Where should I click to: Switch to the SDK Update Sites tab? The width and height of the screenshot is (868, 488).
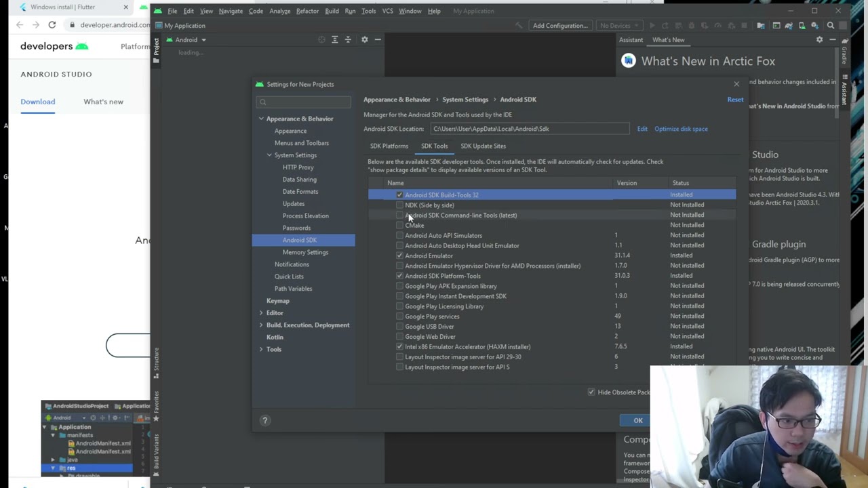tap(483, 146)
